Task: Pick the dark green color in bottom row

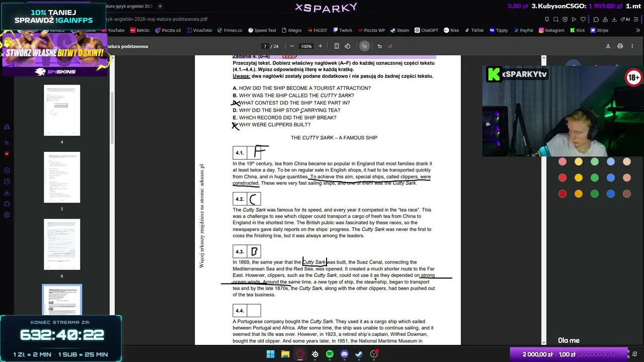Action: [595, 194]
